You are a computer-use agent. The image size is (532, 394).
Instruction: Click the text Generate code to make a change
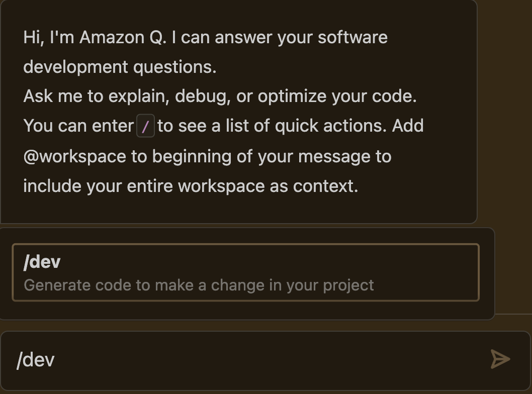pos(199,285)
